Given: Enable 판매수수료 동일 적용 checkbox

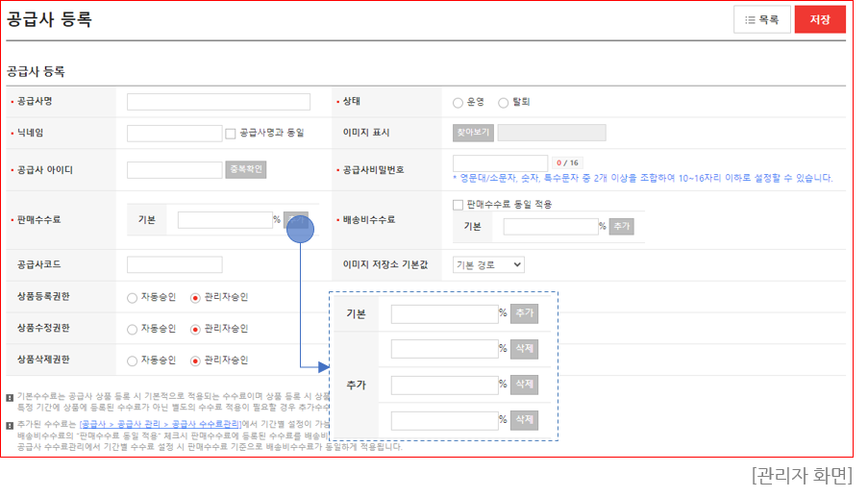Looking at the screenshot, I should [459, 205].
